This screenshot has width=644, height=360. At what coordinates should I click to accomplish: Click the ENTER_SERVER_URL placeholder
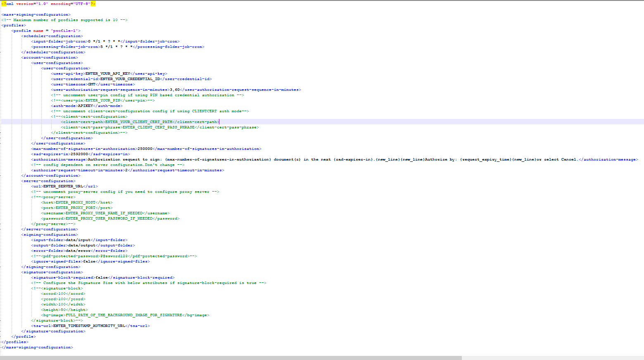(63, 186)
